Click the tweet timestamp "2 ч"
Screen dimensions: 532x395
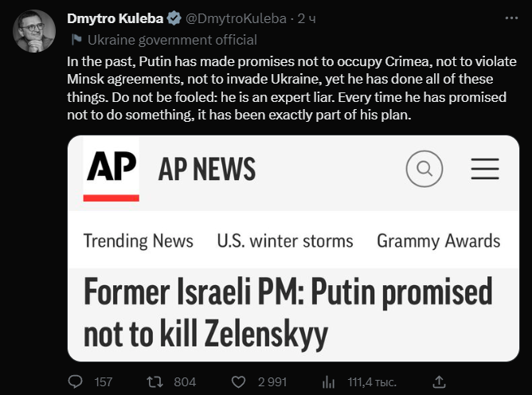pos(307,18)
